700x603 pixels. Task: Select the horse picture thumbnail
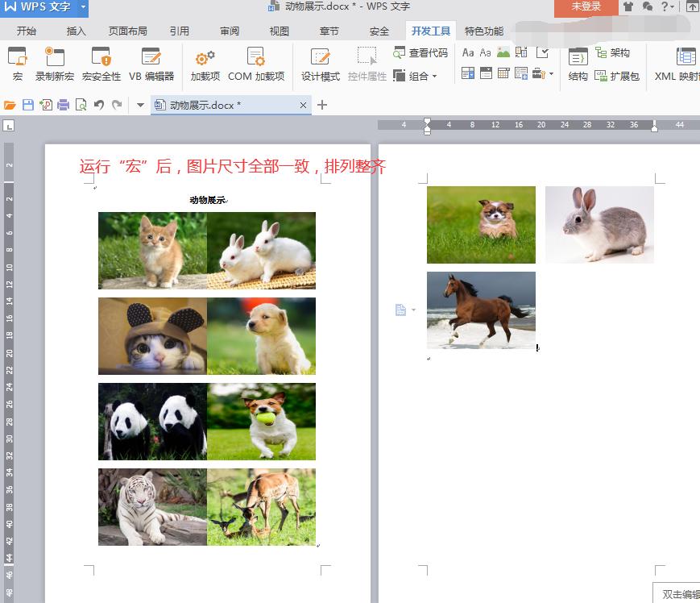click(x=481, y=310)
